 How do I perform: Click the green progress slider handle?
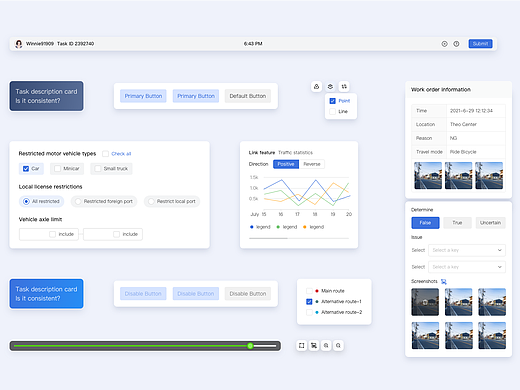(250, 346)
